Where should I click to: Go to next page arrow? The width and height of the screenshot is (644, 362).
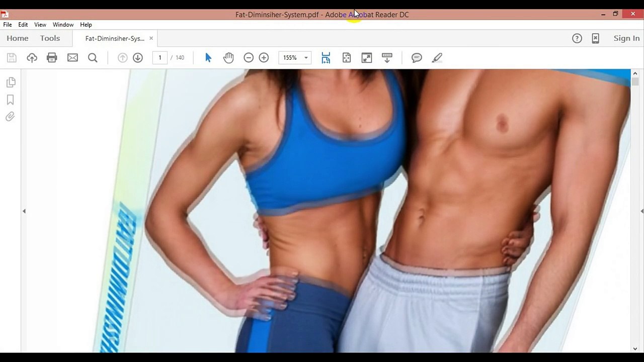138,58
